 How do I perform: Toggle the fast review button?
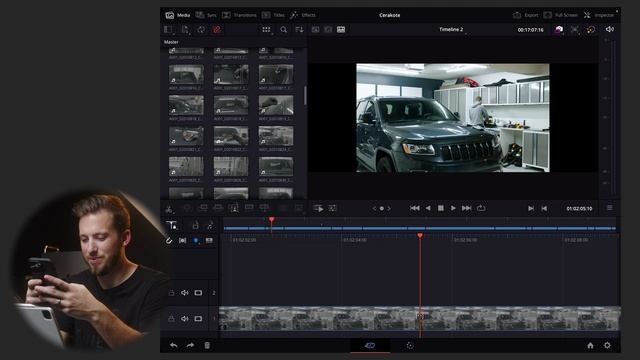pyautogui.click(x=318, y=209)
